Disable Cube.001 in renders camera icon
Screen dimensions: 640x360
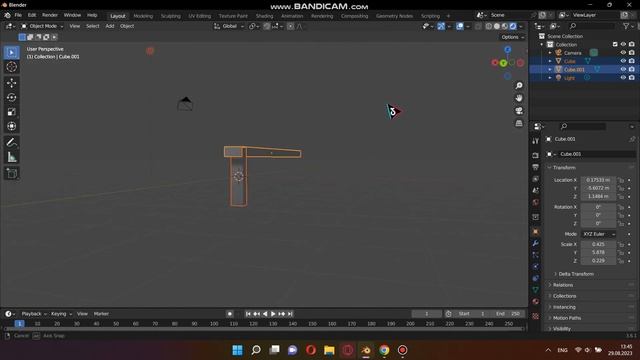click(631, 69)
